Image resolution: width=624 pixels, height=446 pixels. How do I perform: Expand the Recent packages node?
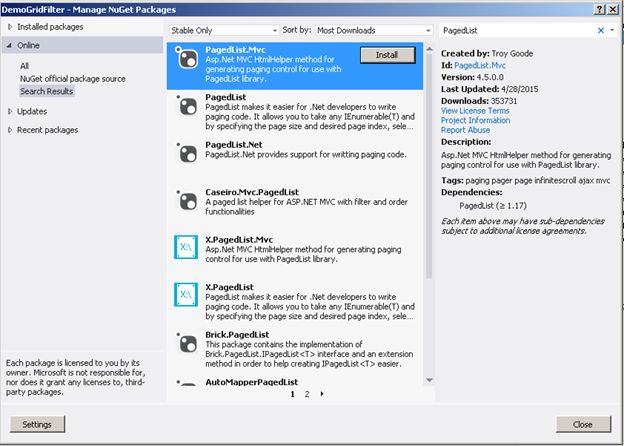10,130
